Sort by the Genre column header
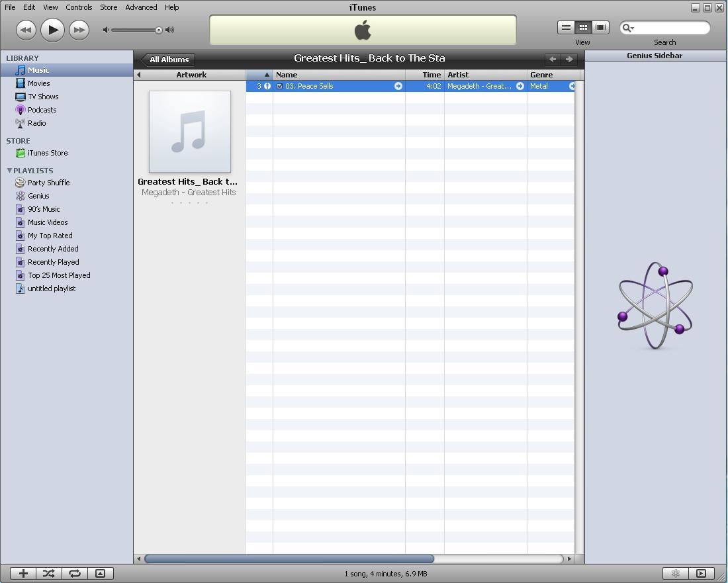 click(553, 75)
